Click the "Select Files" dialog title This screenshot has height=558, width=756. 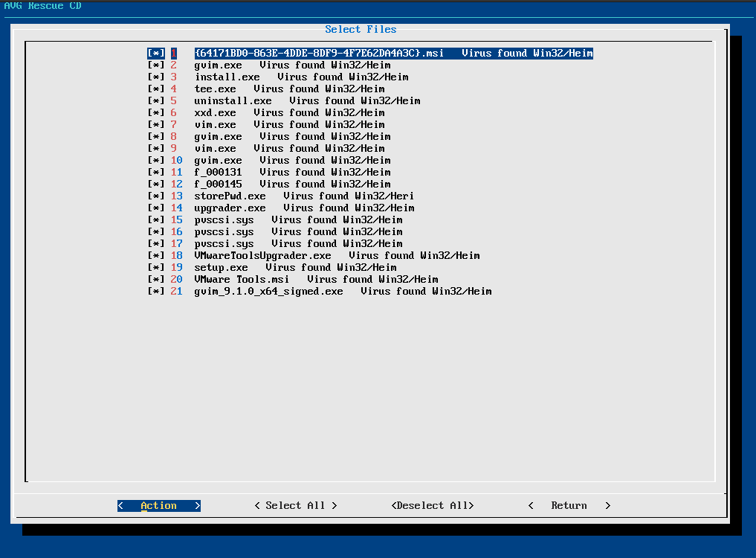tap(361, 30)
